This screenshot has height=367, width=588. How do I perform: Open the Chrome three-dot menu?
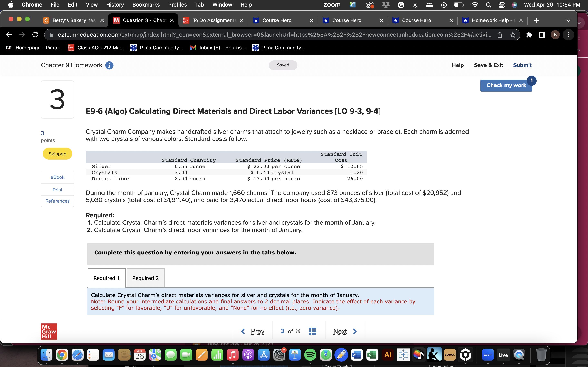coord(568,35)
